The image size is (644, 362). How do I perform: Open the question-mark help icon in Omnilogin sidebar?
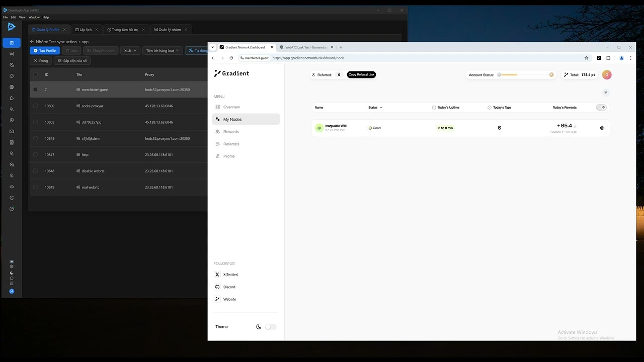pyautogui.click(x=12, y=209)
